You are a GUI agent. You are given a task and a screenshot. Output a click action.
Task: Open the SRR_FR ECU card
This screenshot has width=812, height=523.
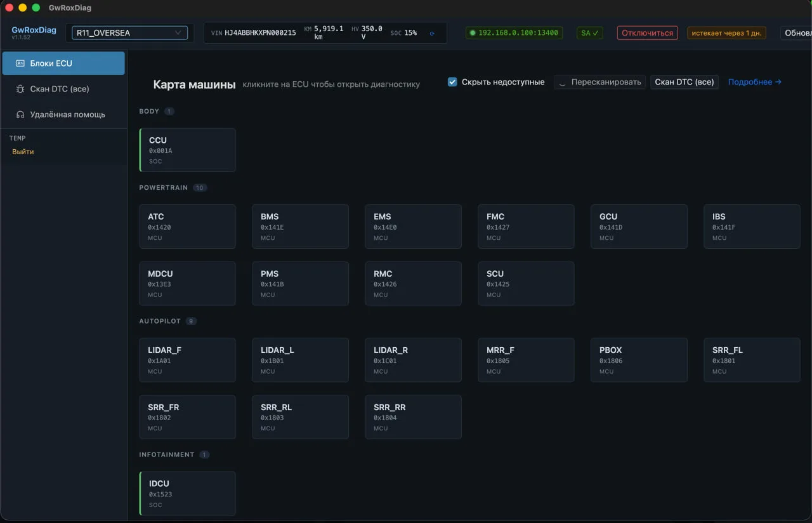(188, 417)
